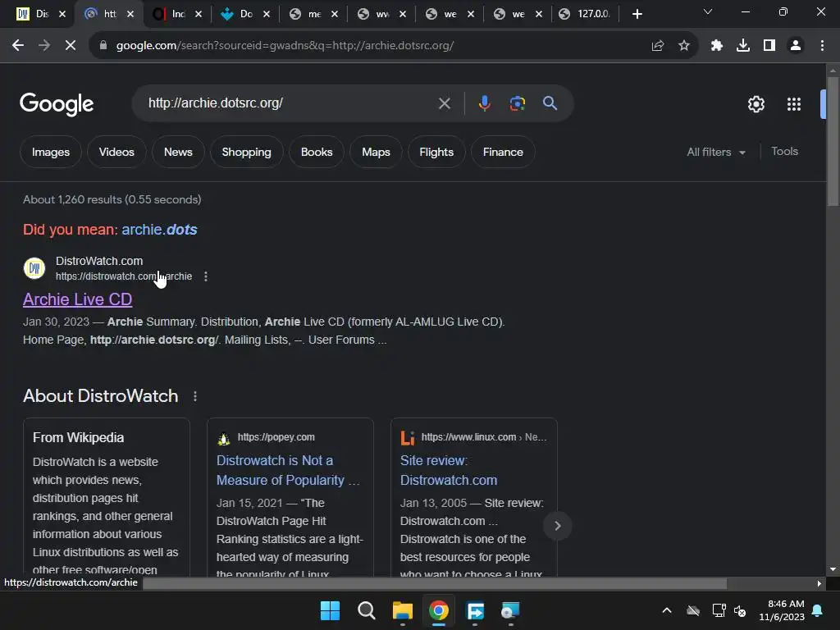Close the 'Ind' tab
Image resolution: width=840 pixels, height=630 pixels.
pos(199,14)
